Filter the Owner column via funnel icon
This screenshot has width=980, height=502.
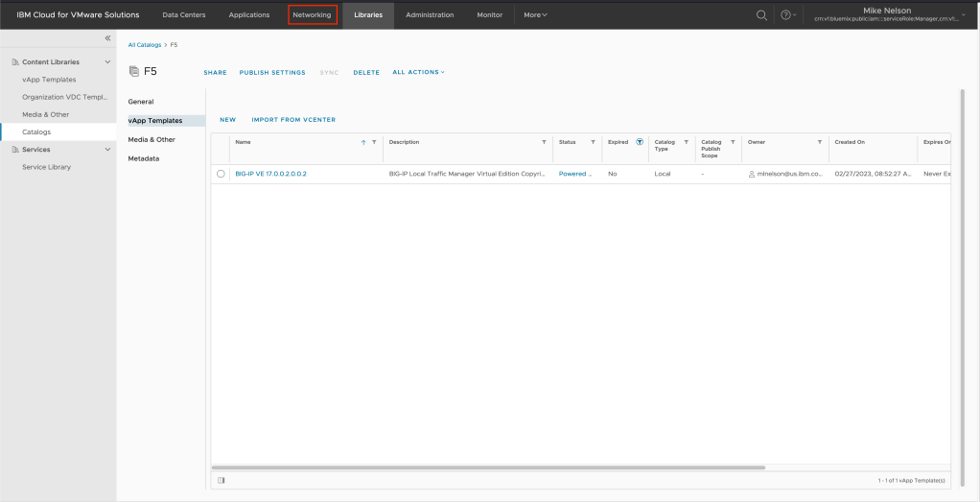(820, 142)
